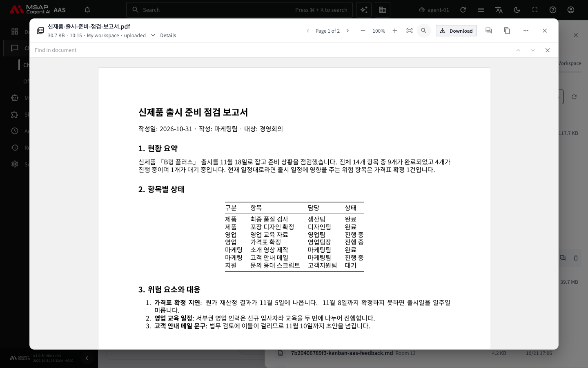The height and width of the screenshot is (368, 588).
Task: Open the Details link
Action: point(168,36)
